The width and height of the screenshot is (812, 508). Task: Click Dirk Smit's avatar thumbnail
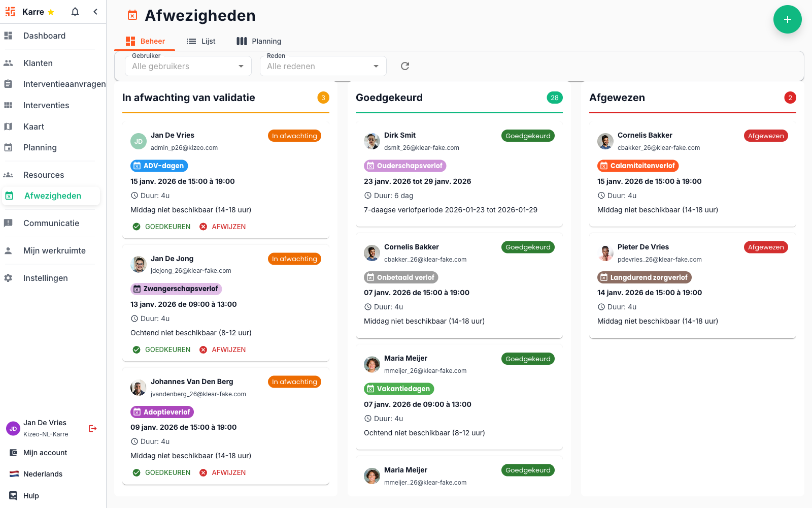tap(372, 141)
